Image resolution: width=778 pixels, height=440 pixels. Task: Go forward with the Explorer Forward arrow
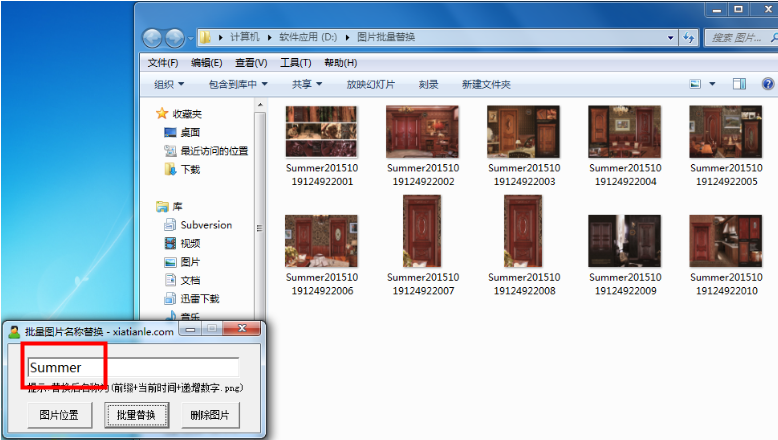[174, 38]
